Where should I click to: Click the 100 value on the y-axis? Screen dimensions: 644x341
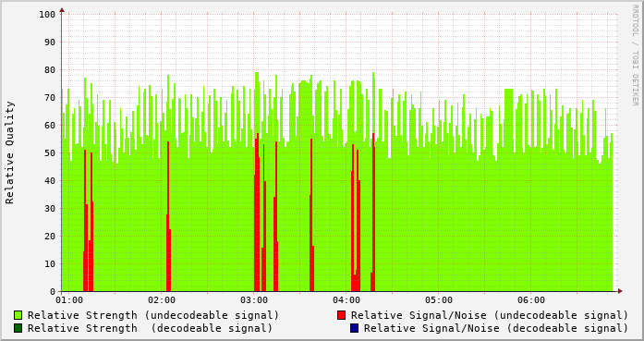(x=47, y=15)
